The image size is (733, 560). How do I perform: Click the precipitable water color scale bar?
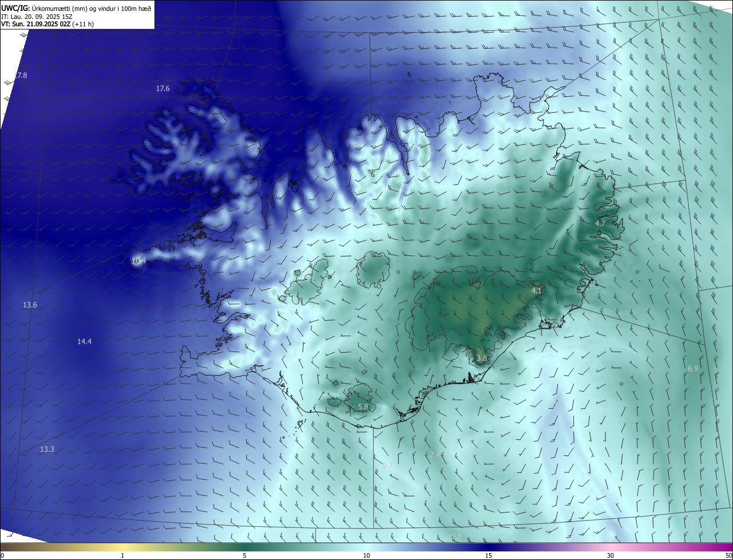coord(366,547)
